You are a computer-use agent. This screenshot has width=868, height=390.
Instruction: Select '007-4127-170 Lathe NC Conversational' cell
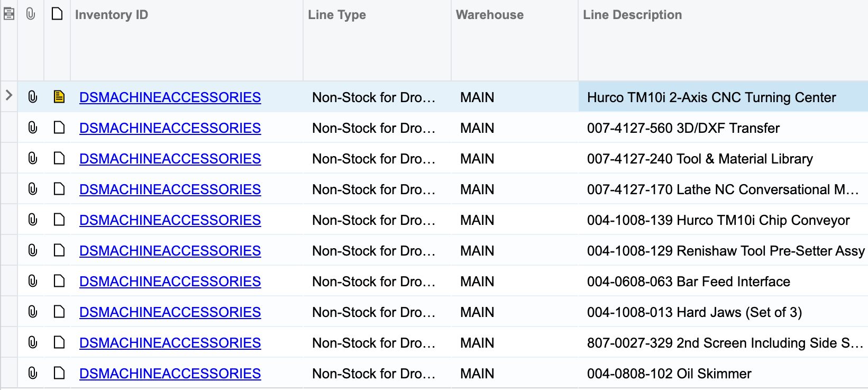[723, 189]
